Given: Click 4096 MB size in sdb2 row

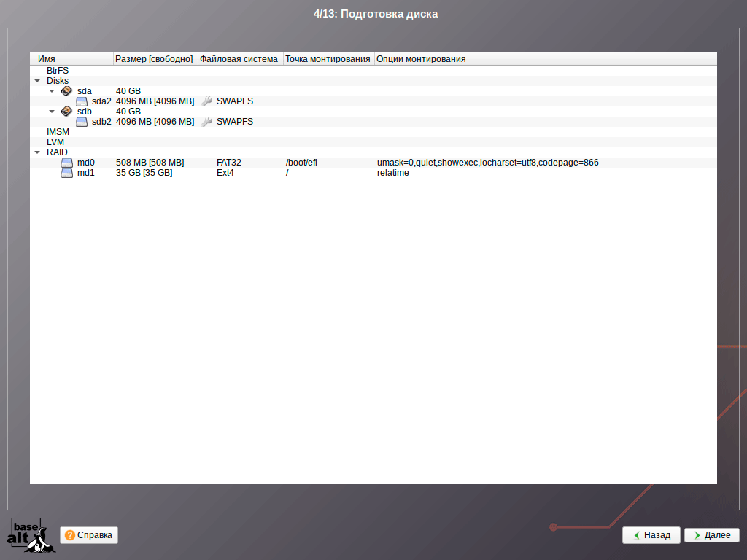Looking at the screenshot, I should (155, 122).
